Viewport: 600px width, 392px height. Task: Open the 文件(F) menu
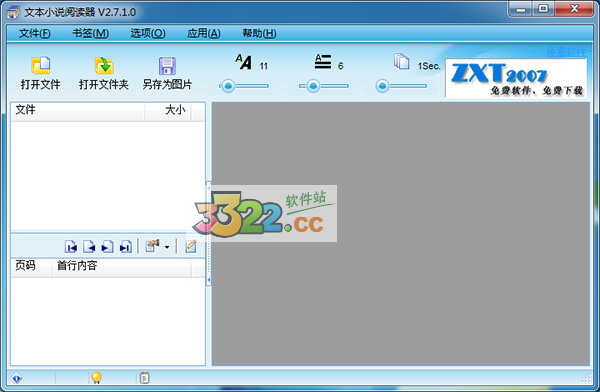(x=34, y=33)
